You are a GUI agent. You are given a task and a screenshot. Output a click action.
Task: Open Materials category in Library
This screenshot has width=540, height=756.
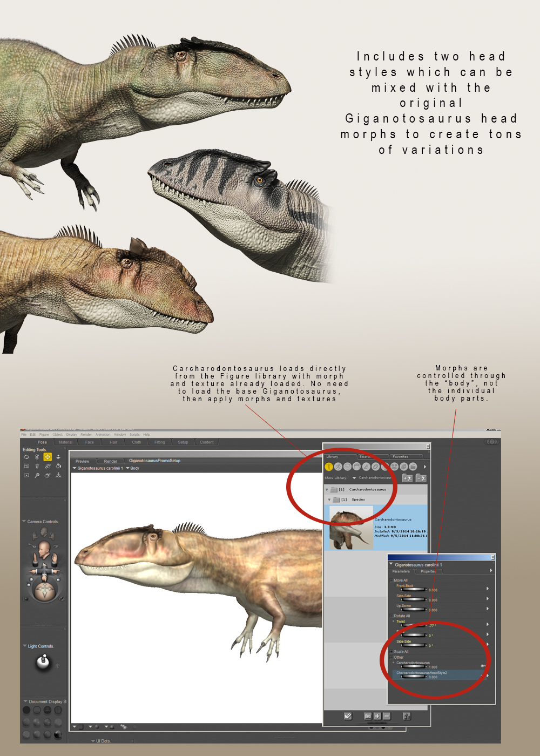[403, 467]
